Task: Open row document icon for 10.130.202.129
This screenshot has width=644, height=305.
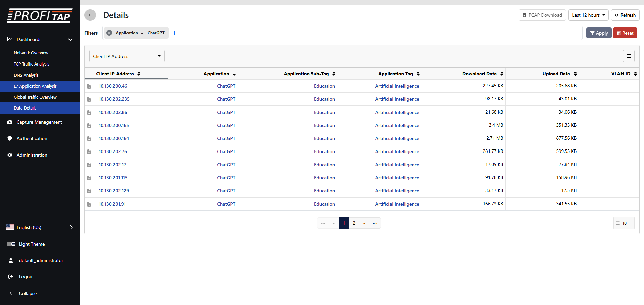Action: [89, 191]
